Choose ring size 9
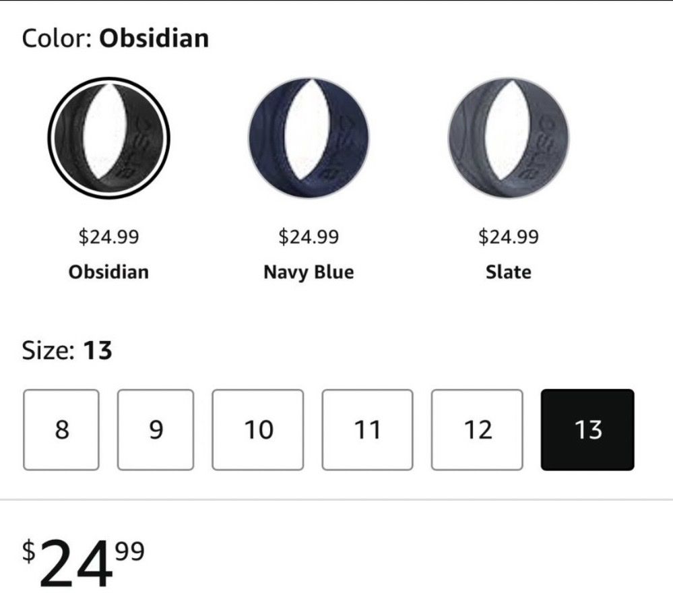The image size is (673, 616). [156, 429]
